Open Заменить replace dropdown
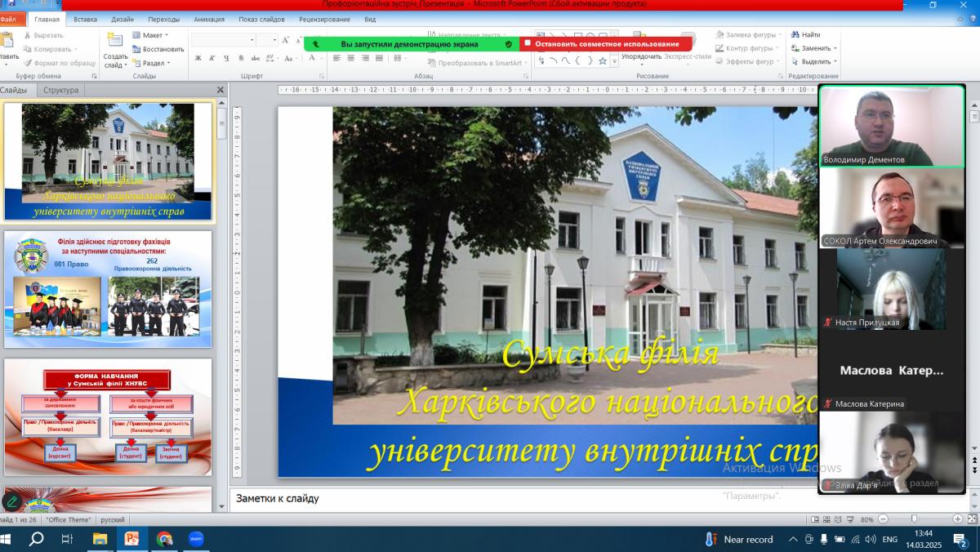980x552 pixels. (x=813, y=48)
